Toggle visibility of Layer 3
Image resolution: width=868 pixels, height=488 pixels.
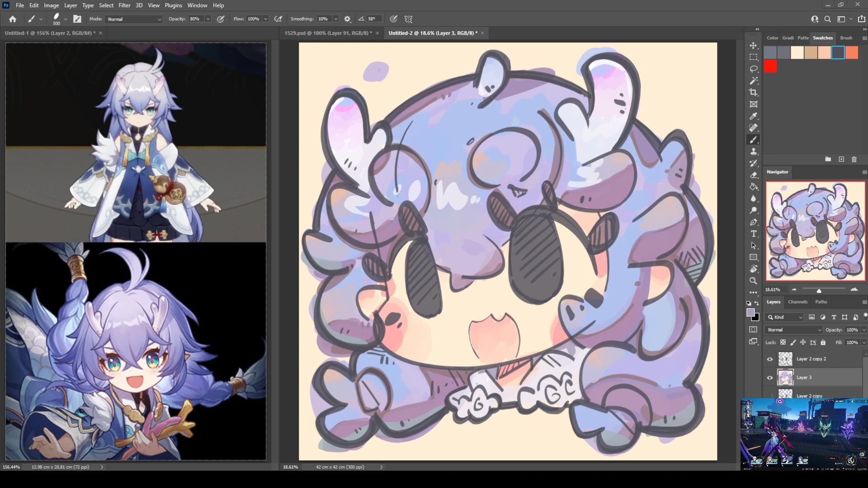[770, 378]
